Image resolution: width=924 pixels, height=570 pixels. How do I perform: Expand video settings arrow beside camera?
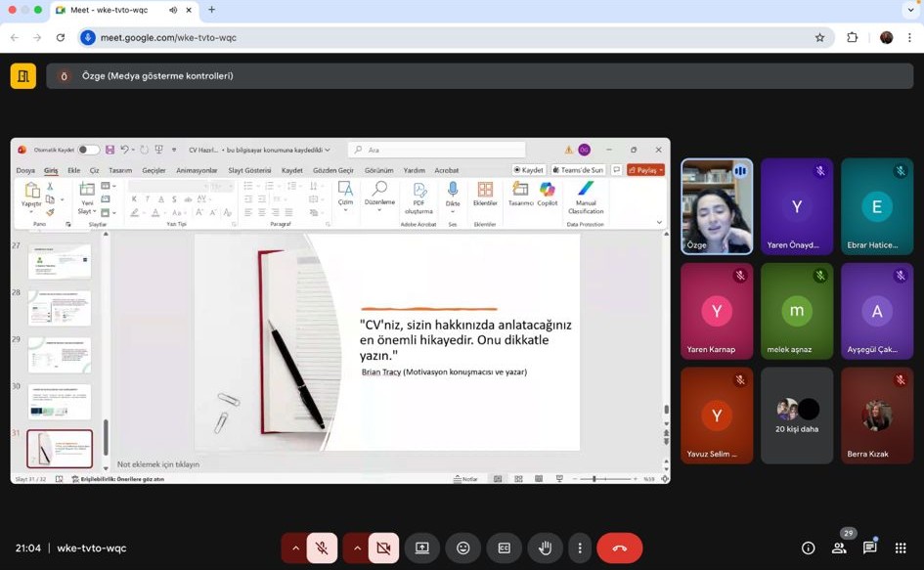pos(357,548)
